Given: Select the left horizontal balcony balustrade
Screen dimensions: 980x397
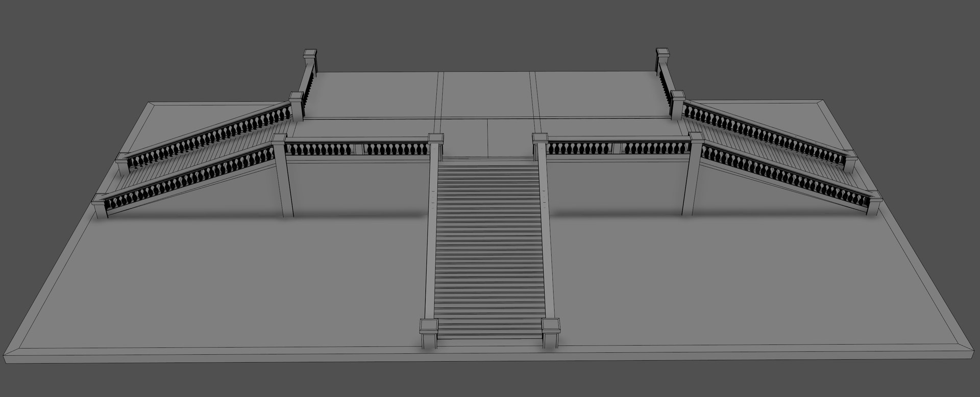Looking at the screenshot, I should click(357, 148).
